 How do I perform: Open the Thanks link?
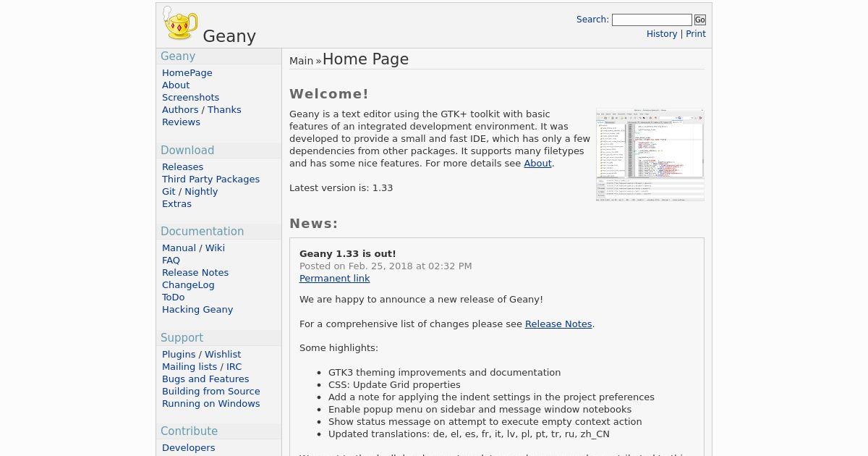pyautogui.click(x=224, y=110)
